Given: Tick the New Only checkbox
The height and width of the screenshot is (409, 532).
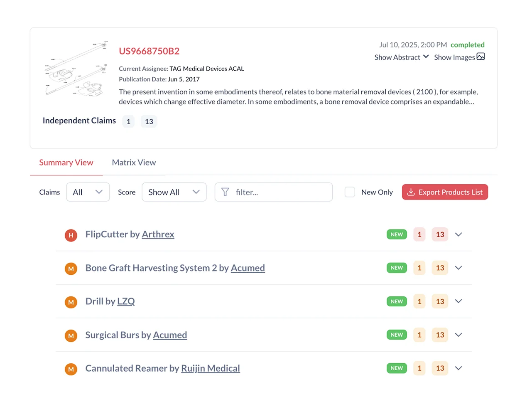Looking at the screenshot, I should point(350,192).
